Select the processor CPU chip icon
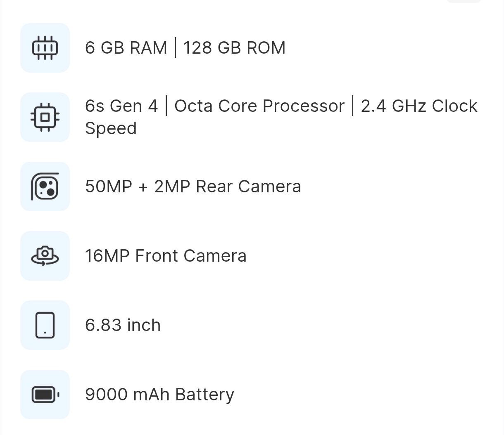The height and width of the screenshot is (435, 504). click(x=45, y=117)
